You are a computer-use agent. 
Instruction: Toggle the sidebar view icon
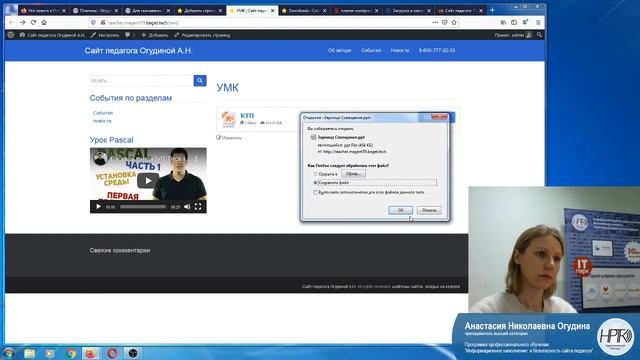point(514,22)
